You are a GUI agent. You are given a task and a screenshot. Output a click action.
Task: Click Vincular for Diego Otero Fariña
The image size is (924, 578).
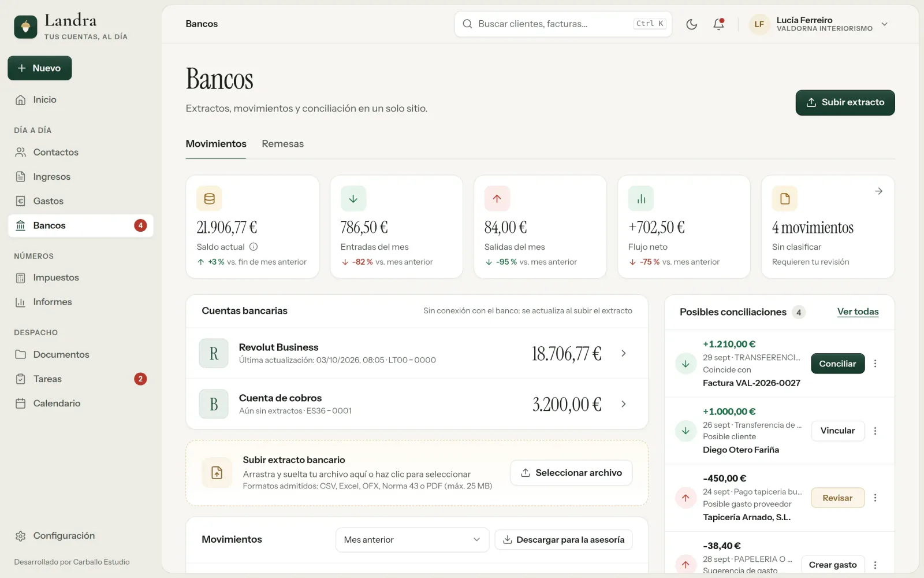pos(837,431)
